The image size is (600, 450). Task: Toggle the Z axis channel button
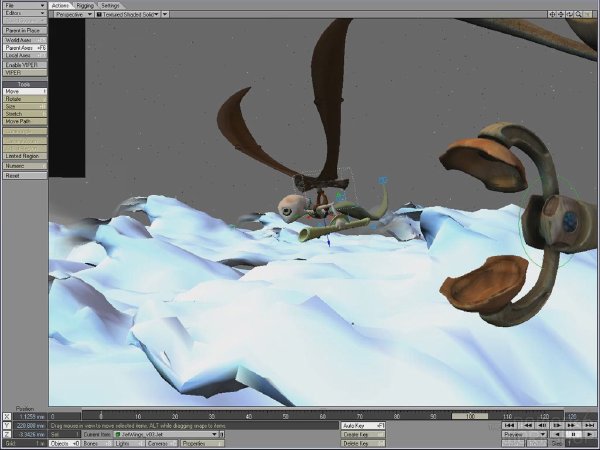7,434
